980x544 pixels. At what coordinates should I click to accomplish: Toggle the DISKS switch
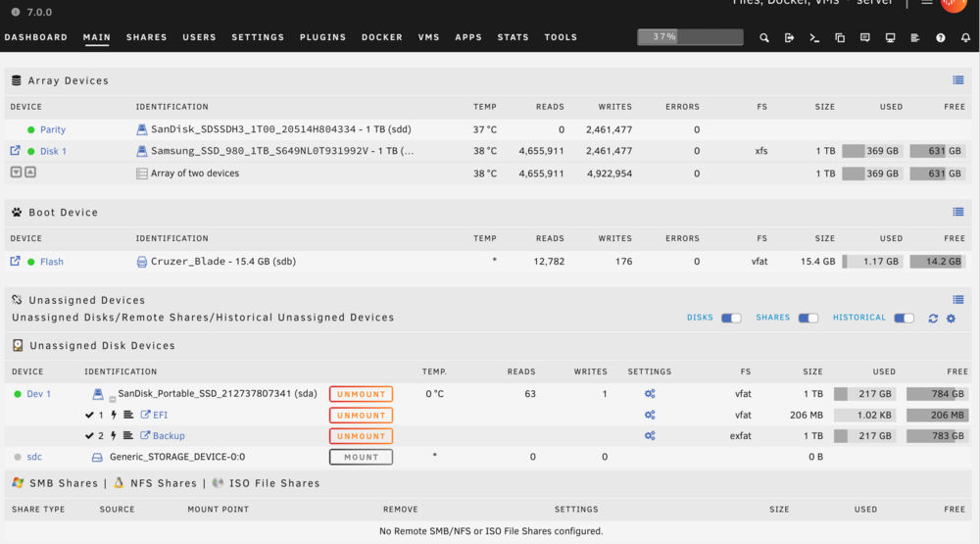(731, 319)
